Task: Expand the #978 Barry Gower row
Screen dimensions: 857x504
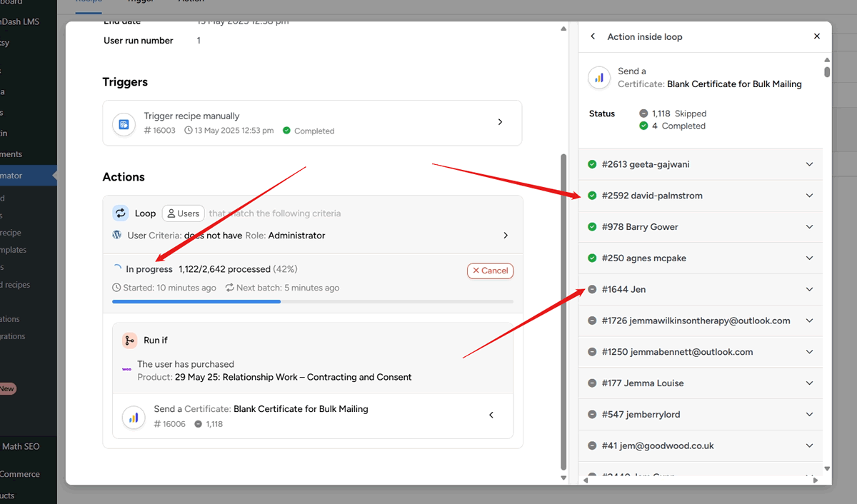Action: 809,227
